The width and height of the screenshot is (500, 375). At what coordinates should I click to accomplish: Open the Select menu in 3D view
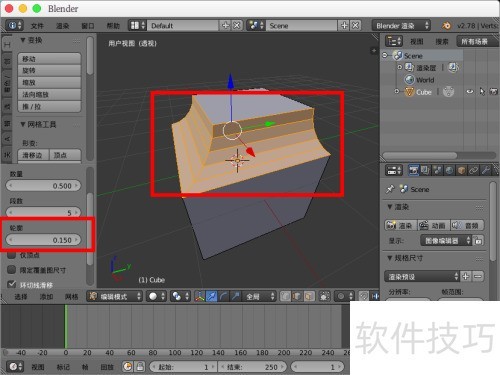pyautogui.click(x=21, y=296)
